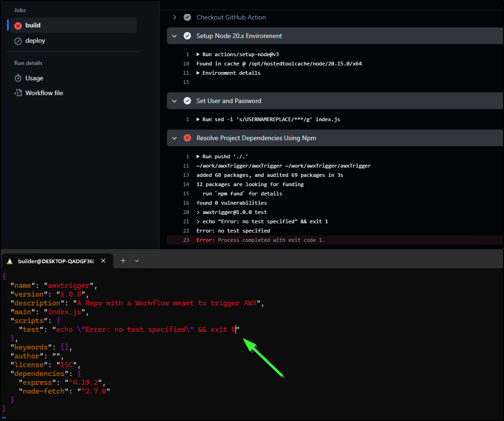504x421 pixels.
Task: Click the Run details heading in the sidebar
Action: 28,63
